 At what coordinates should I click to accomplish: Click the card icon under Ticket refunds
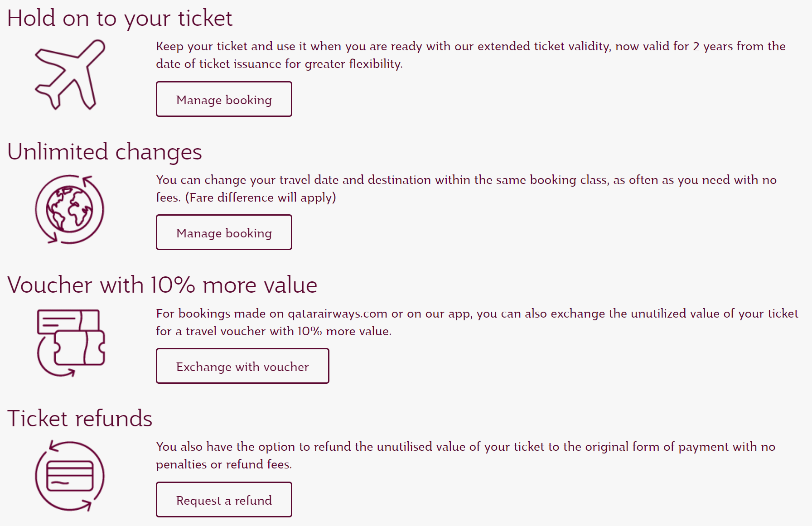pyautogui.click(x=69, y=476)
